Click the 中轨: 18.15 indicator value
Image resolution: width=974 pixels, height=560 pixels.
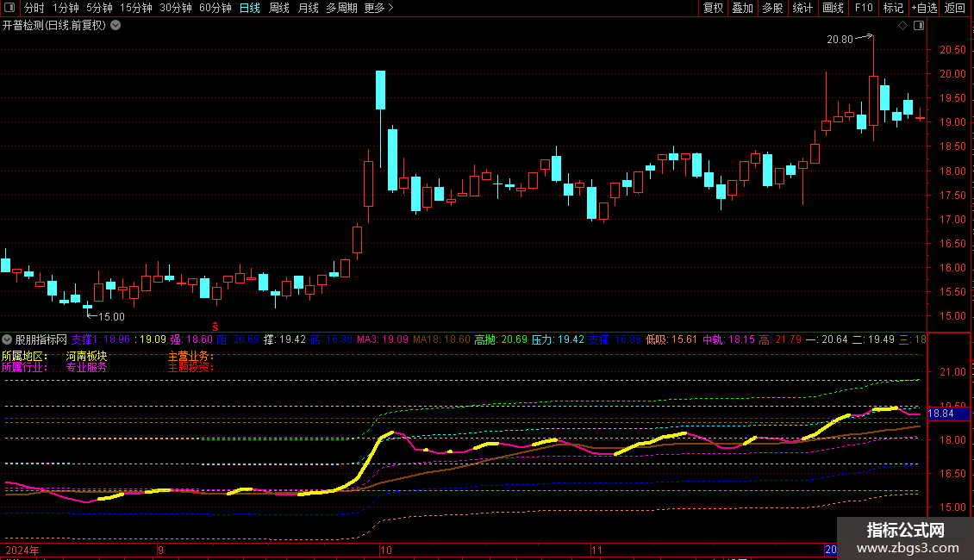click(x=728, y=339)
